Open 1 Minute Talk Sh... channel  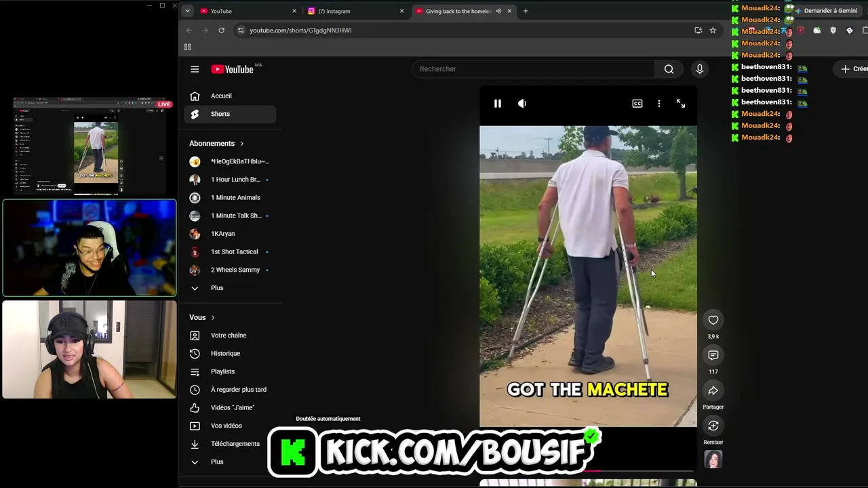pos(230,216)
